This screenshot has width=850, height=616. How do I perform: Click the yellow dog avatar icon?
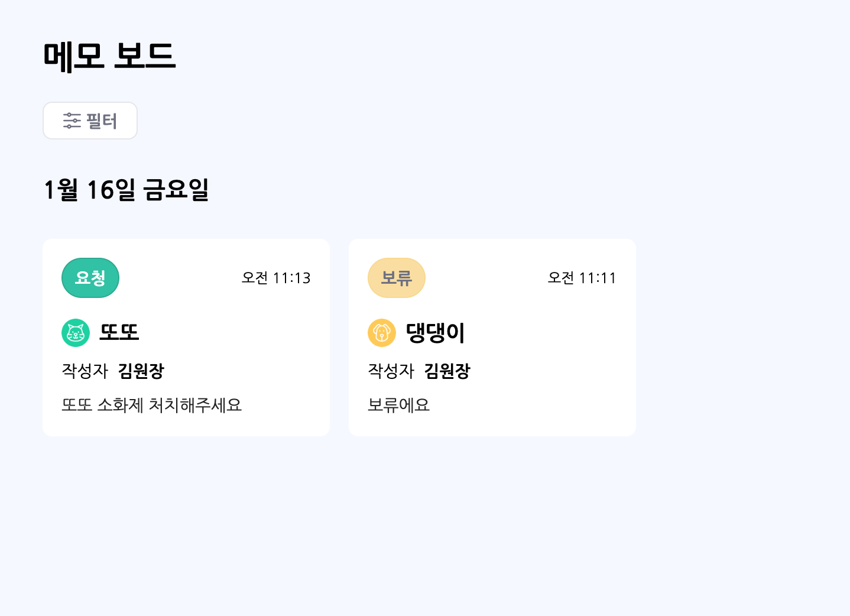pos(382,333)
